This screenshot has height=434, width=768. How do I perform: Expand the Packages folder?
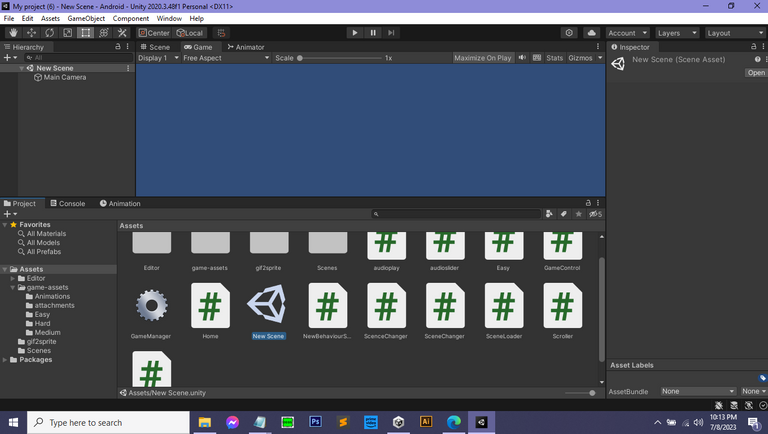tap(5, 360)
